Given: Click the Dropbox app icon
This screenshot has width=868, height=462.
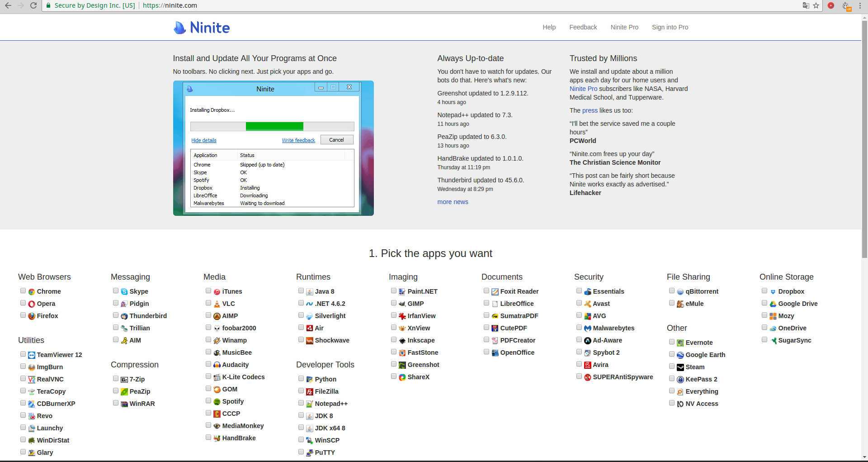Looking at the screenshot, I should point(773,292).
